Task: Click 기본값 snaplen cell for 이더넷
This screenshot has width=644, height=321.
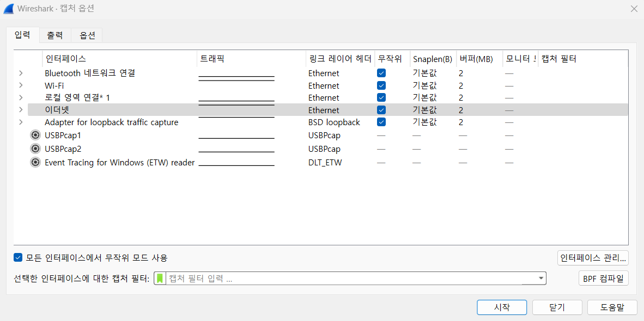Action: (424, 110)
